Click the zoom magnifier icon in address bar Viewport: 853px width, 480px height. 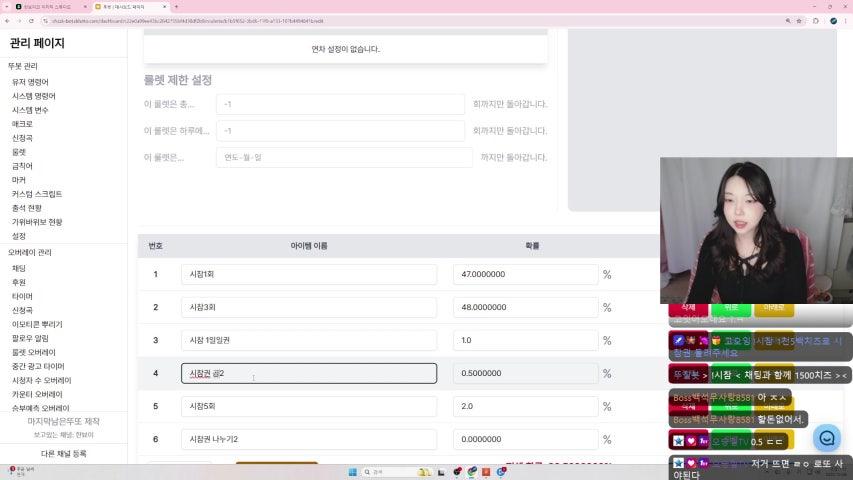(788, 21)
